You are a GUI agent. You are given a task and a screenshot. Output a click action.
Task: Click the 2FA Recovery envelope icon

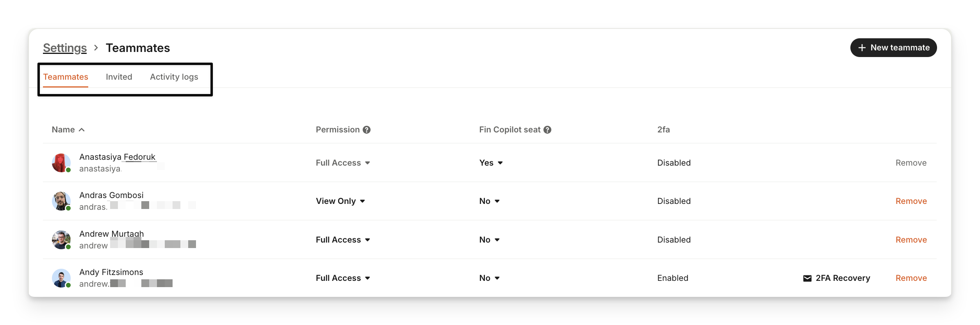(807, 278)
